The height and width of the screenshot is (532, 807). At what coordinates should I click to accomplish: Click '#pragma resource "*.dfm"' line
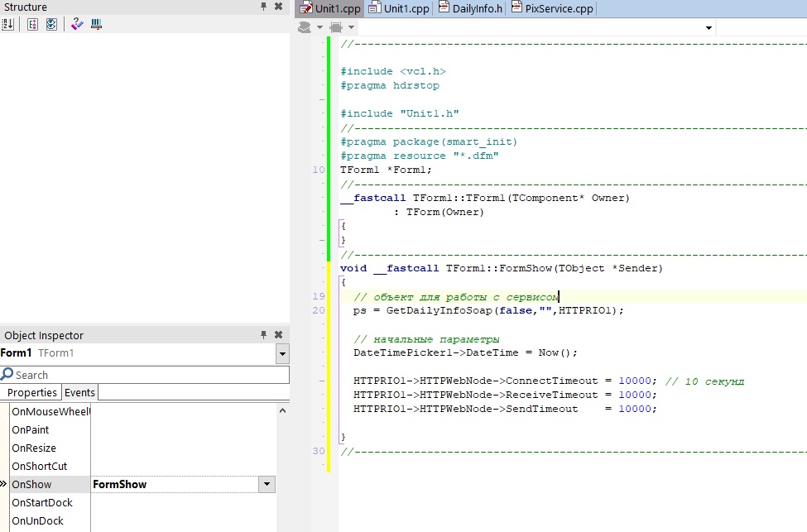click(x=420, y=156)
